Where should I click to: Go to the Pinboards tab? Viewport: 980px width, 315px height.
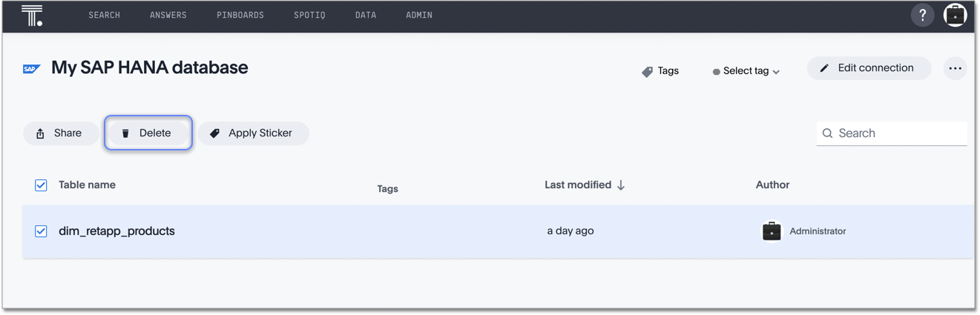click(x=240, y=16)
